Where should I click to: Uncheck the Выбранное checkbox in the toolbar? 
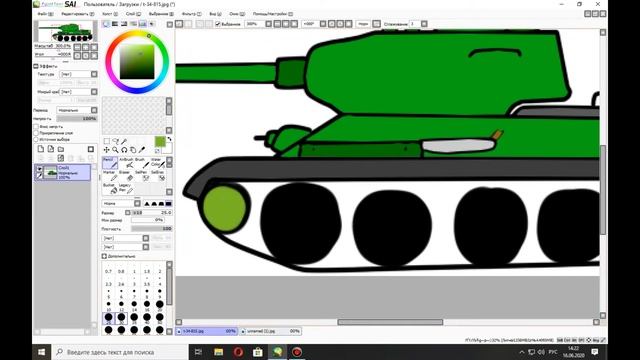point(218,24)
